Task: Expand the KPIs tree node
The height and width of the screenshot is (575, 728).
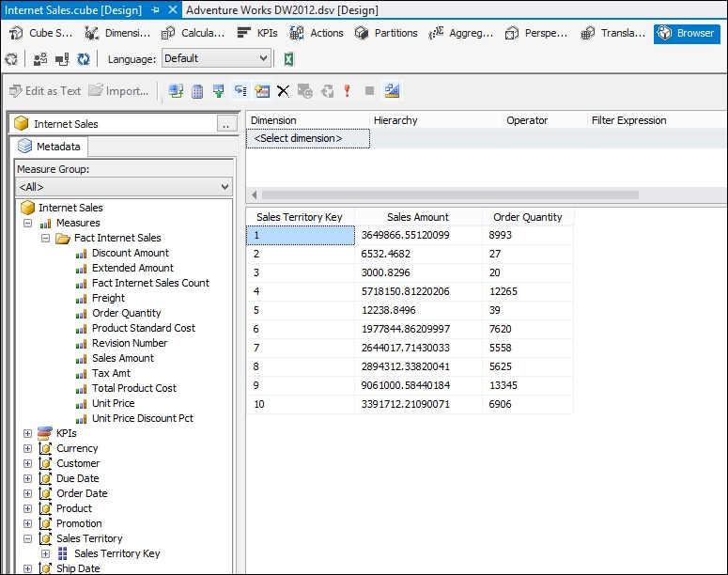Action: 28,433
